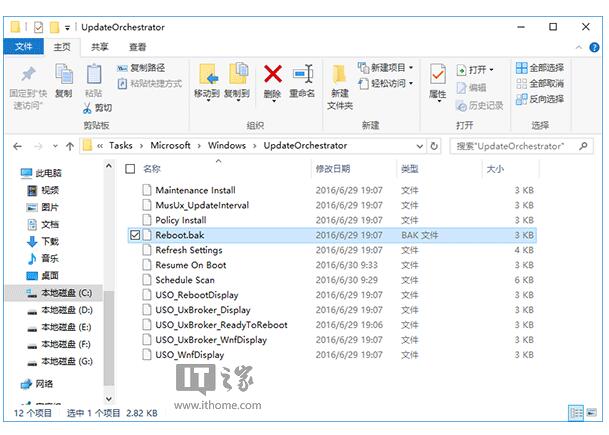This screenshot has height=435, width=609.
Task: Expand the New Item (新建项目) dropdown
Action: pyautogui.click(x=387, y=68)
